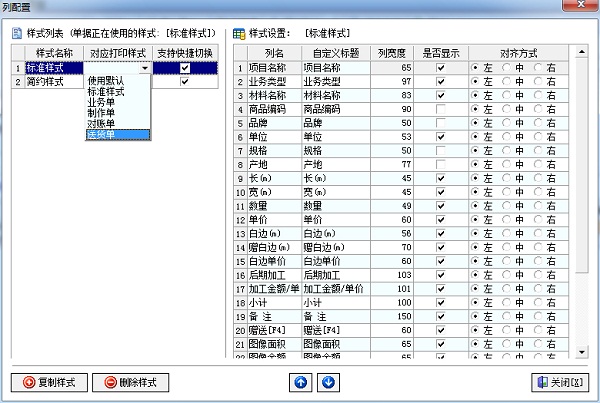The height and width of the screenshot is (403, 600).
Task: Set 业务类型 alignment to 右
Action: [540, 81]
